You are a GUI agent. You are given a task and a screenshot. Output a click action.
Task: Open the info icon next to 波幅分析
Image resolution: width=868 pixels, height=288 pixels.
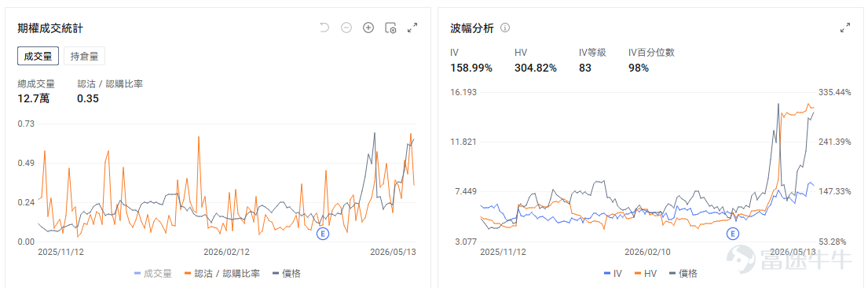505,28
